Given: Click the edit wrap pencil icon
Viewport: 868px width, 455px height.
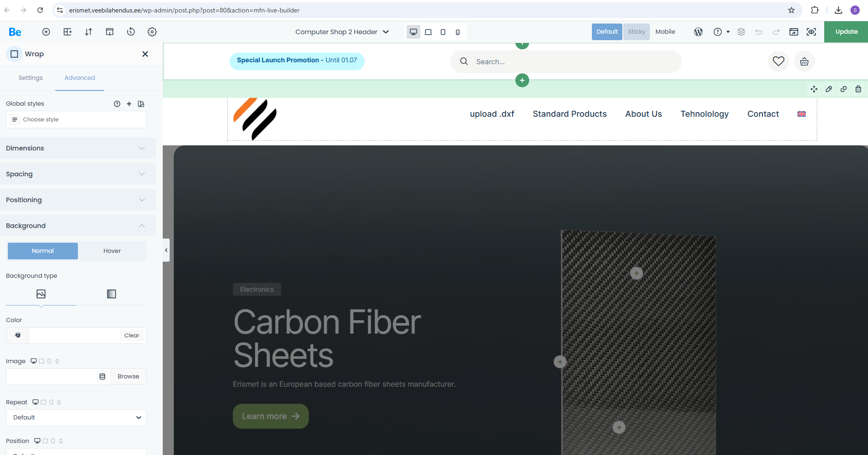Looking at the screenshot, I should pyautogui.click(x=829, y=89).
